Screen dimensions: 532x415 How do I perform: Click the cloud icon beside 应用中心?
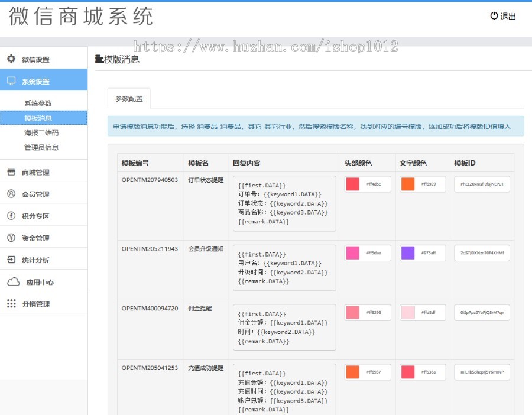[13, 281]
